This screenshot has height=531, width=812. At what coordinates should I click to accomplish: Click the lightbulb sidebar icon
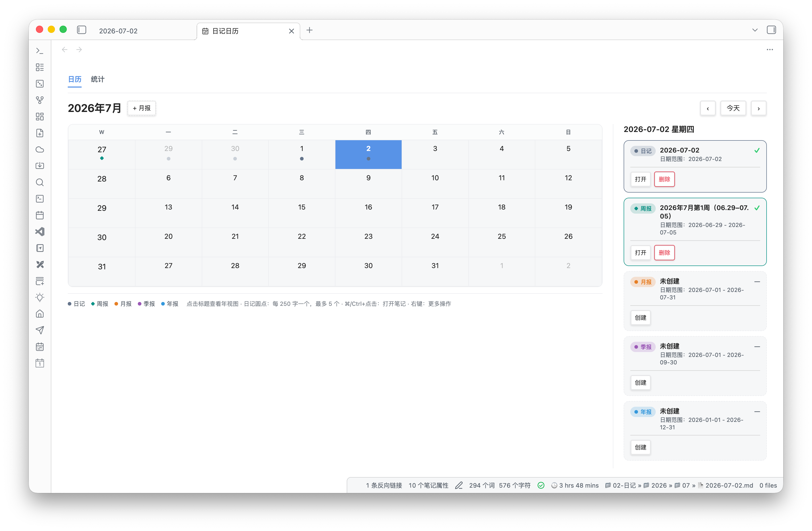tap(40, 297)
